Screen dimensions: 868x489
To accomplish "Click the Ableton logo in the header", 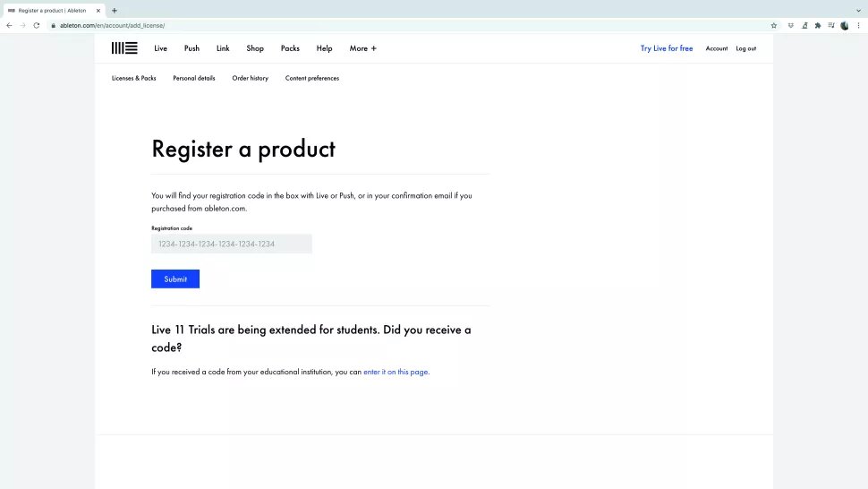I will pos(124,48).
